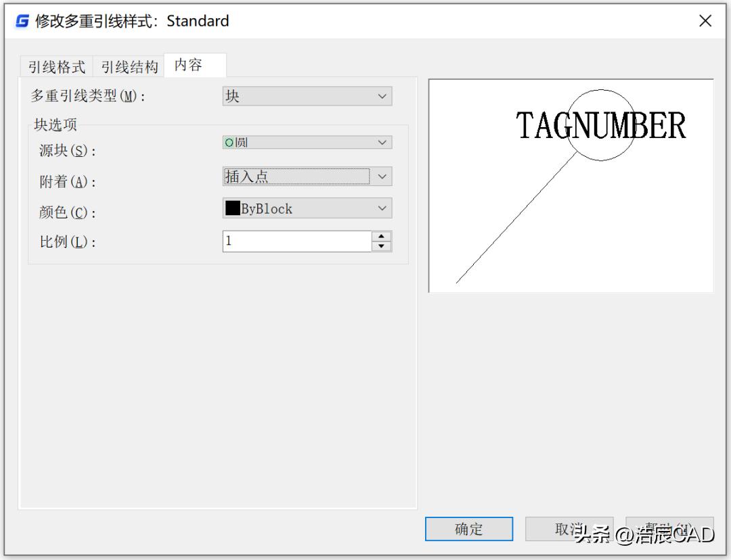Screen dimensions: 731x560
Task: Close the multileader style dialog
Action: pos(705,20)
